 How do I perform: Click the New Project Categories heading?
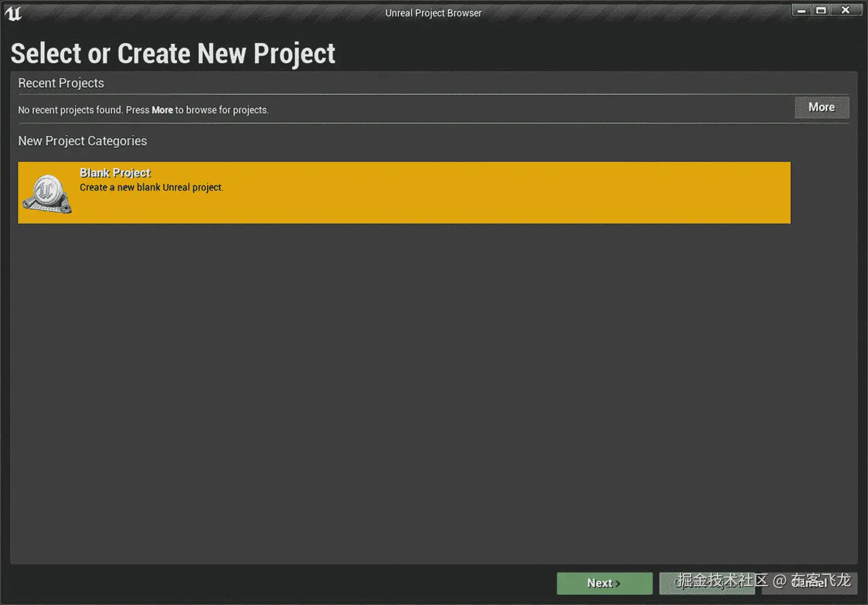(x=82, y=141)
